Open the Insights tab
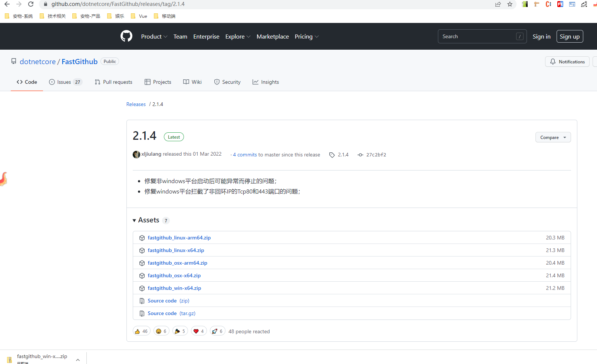This screenshot has height=364, width=597. coord(266,82)
